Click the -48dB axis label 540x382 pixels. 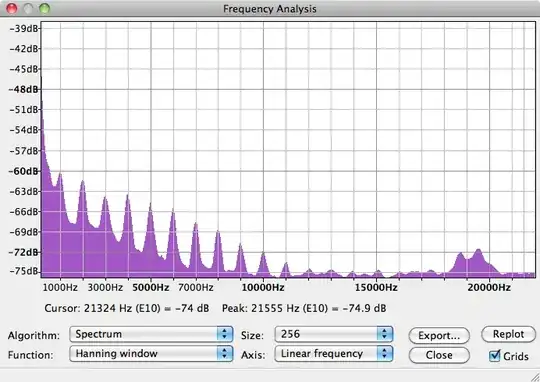point(23,90)
